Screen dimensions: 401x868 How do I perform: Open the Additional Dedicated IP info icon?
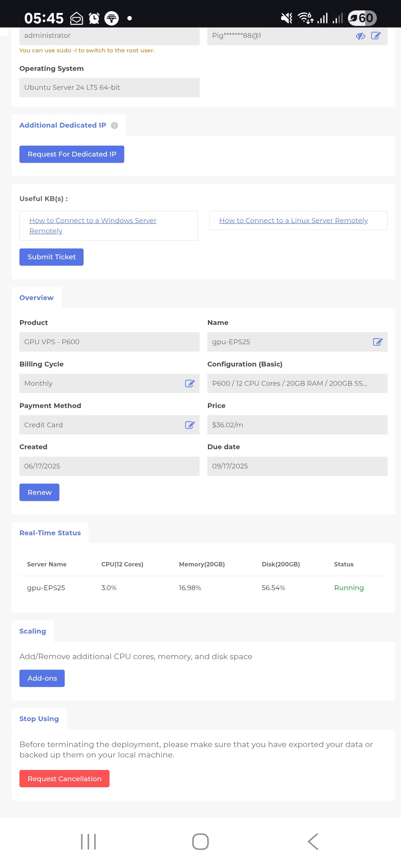coord(115,125)
